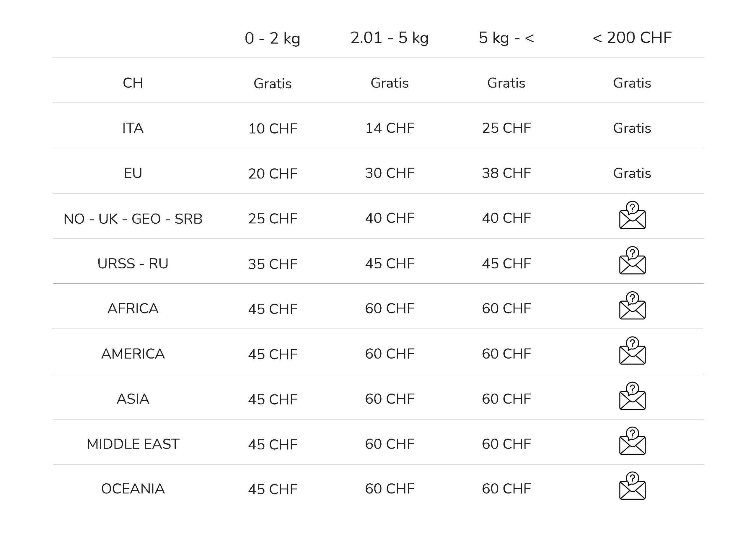Select the Gratis cell under < 200 CHF for EU
The width and height of the screenshot is (756, 533).
point(632,173)
